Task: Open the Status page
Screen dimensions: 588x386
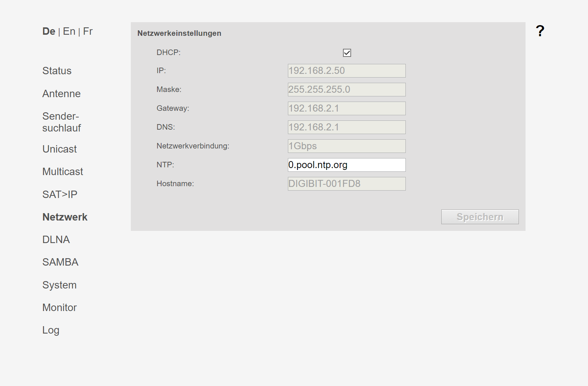Action: pos(57,71)
